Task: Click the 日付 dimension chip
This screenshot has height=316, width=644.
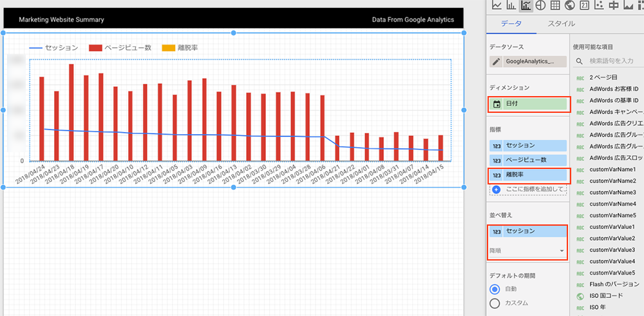Action: pos(528,104)
